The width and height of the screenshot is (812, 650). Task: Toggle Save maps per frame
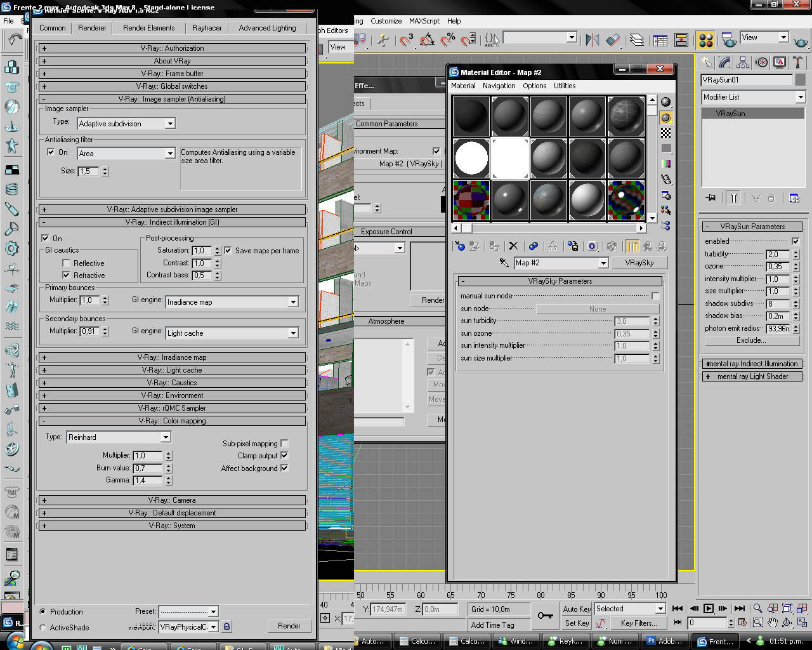tap(228, 250)
